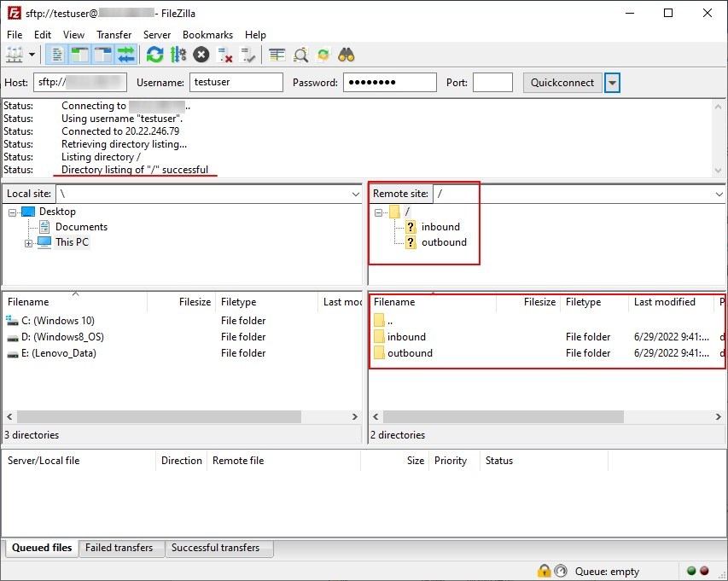Click the FileZilla logo in title bar
The height and width of the screenshot is (581, 728).
14,13
